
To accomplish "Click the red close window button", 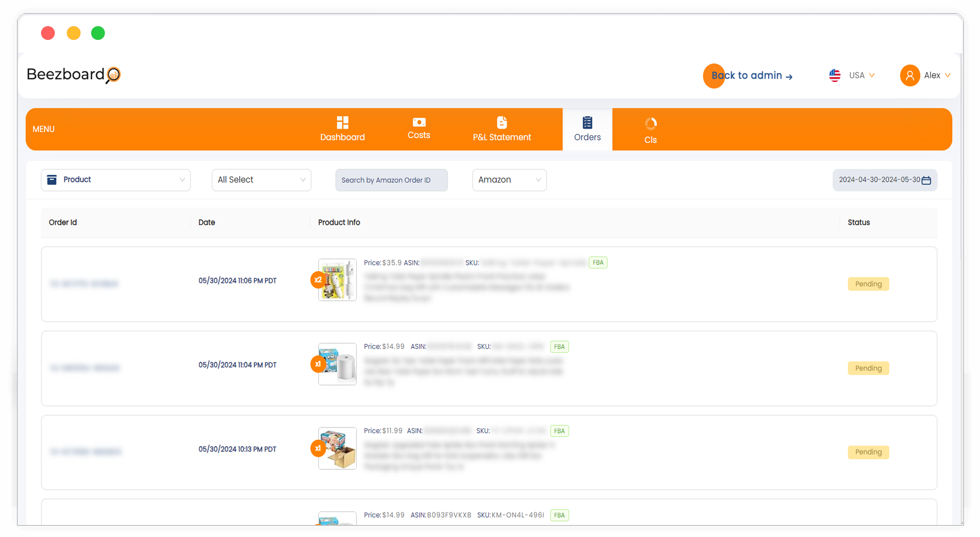I will pos(48,33).
